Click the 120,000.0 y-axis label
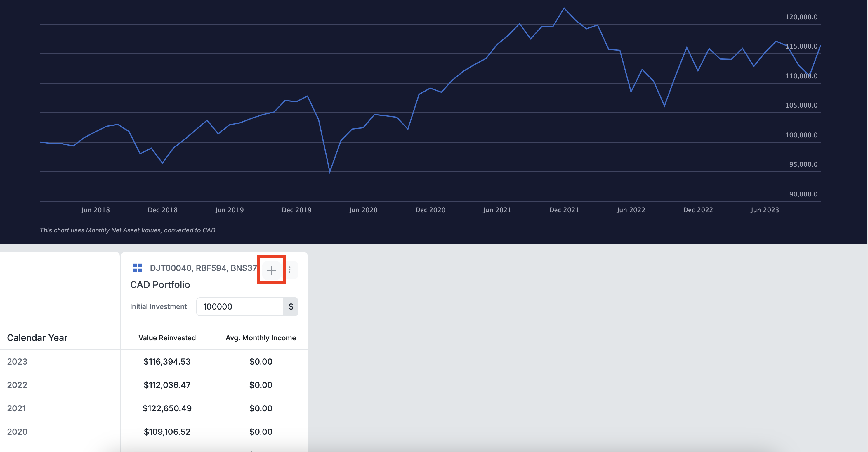Viewport: 868px width, 452px height. coord(801,17)
